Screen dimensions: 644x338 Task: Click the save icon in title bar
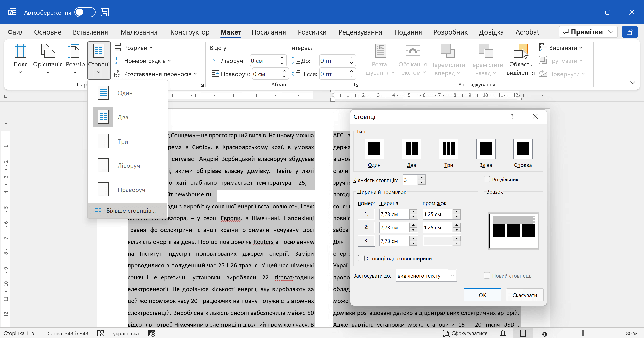105,12
